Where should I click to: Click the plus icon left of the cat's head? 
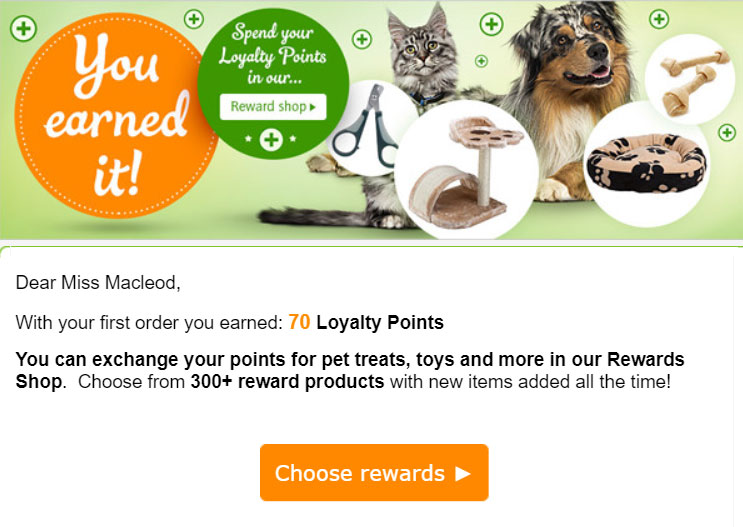tap(362, 39)
